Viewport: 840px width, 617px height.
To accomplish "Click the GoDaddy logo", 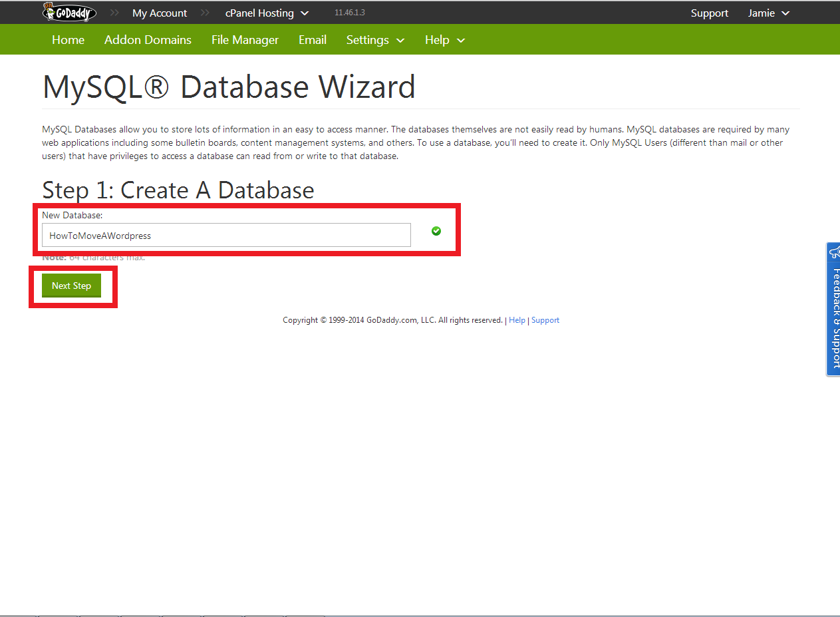I will [x=69, y=12].
